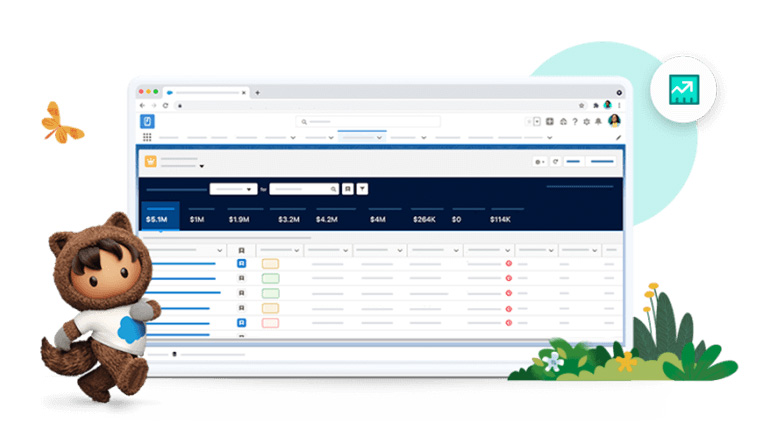Expand the list view name dropdown arrow
768x432 pixels.
click(x=201, y=166)
